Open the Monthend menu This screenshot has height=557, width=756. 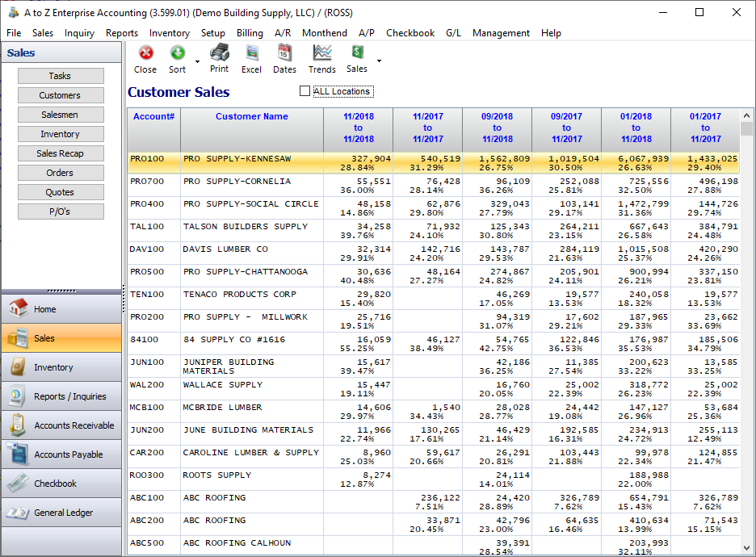(323, 33)
